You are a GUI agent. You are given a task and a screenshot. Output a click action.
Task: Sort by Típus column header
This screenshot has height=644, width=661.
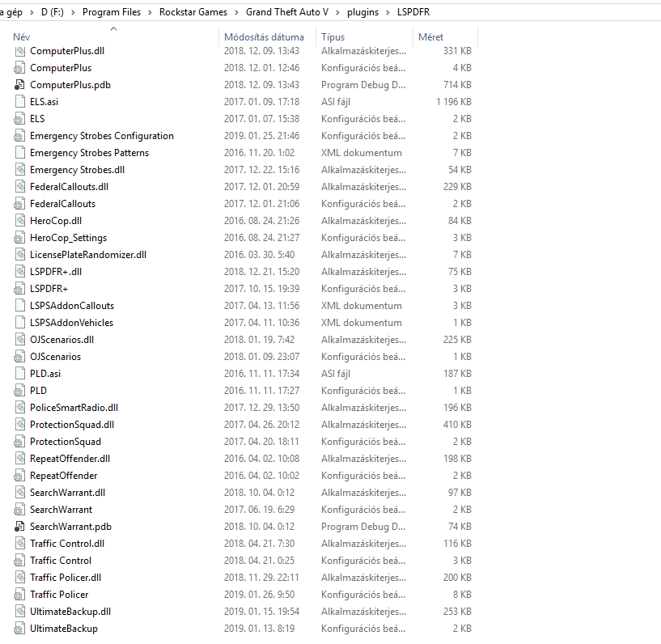click(x=333, y=37)
